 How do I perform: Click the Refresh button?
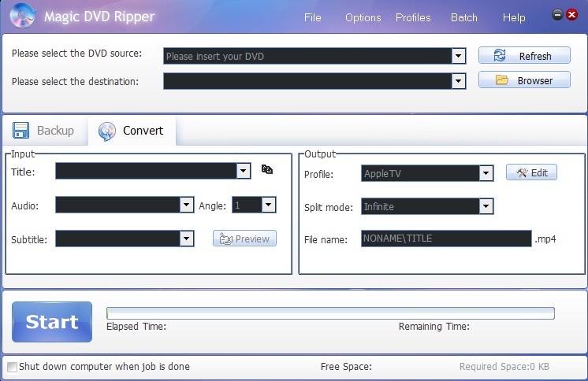[524, 55]
